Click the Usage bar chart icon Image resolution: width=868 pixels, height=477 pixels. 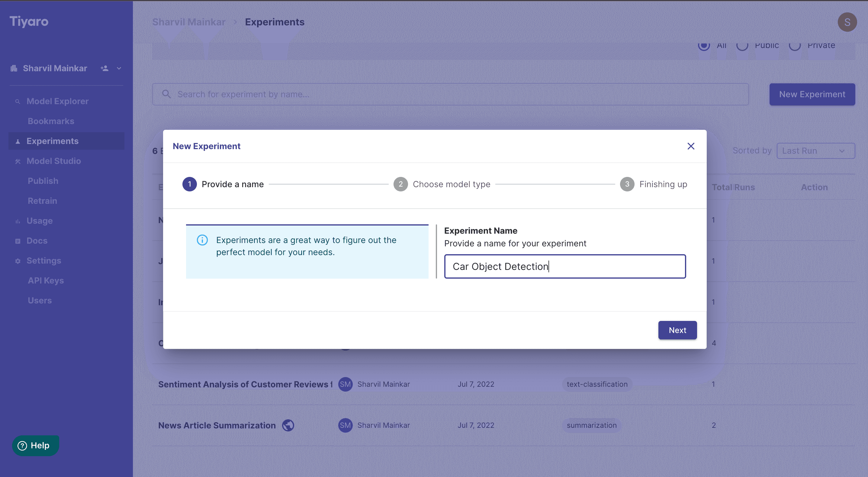tap(18, 221)
